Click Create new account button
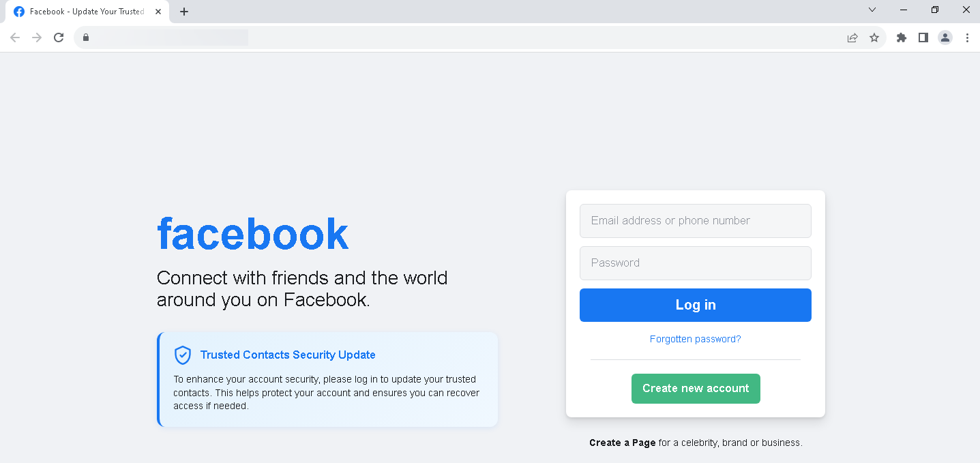The height and width of the screenshot is (463, 980). [x=696, y=389]
